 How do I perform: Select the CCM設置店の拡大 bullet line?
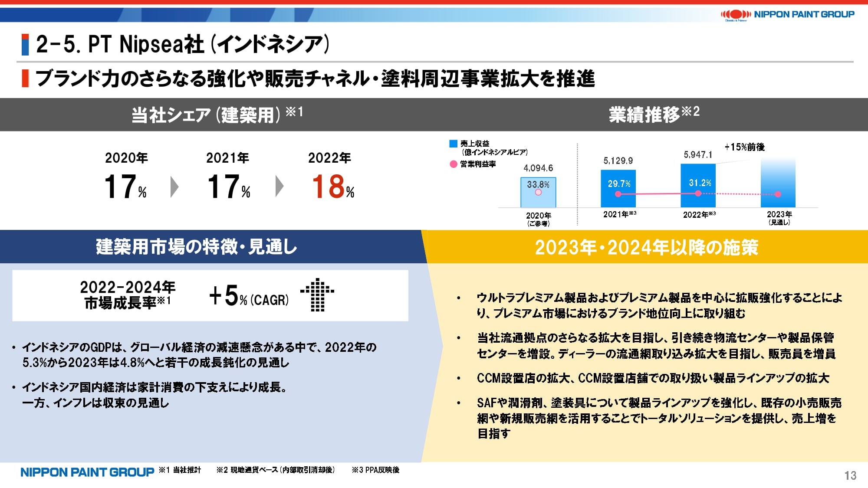653,378
